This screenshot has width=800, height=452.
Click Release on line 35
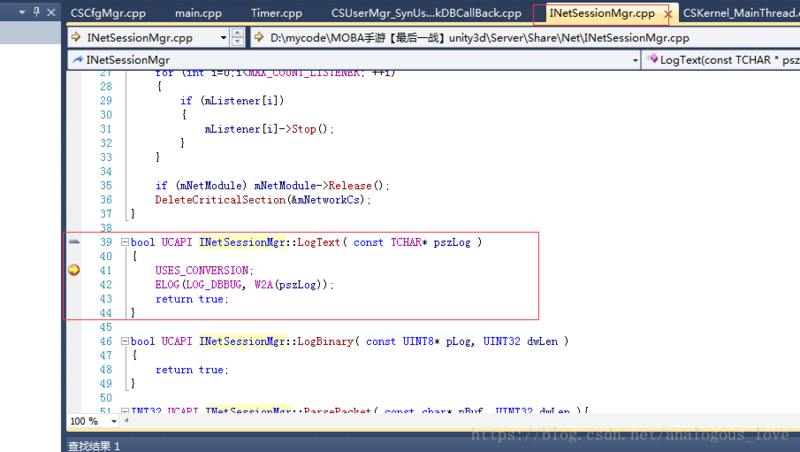350,185
